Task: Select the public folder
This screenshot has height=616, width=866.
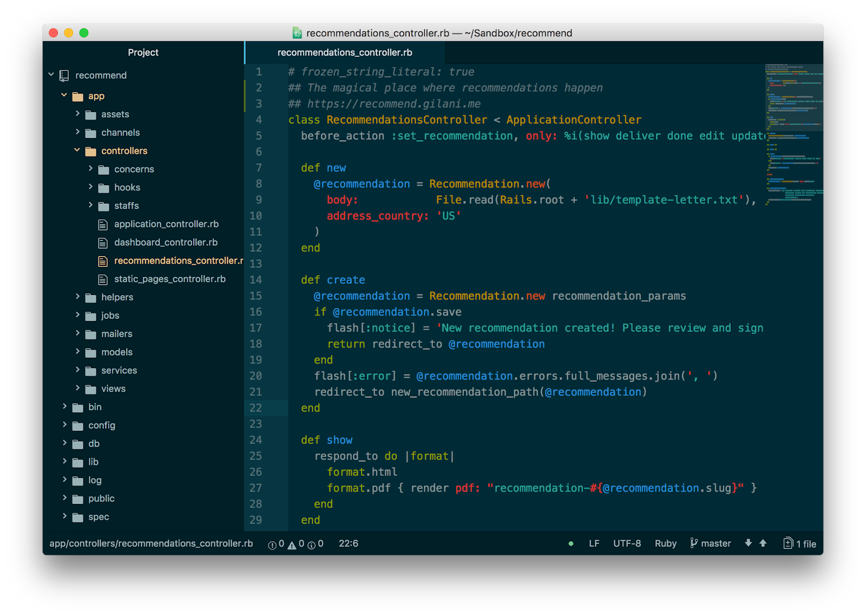Action: tap(101, 499)
